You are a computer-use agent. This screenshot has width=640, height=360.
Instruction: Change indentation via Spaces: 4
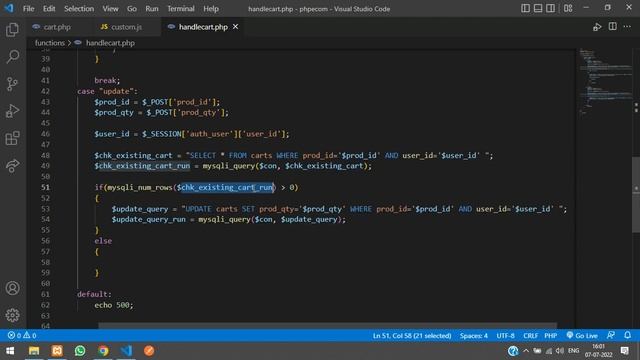pos(473,336)
